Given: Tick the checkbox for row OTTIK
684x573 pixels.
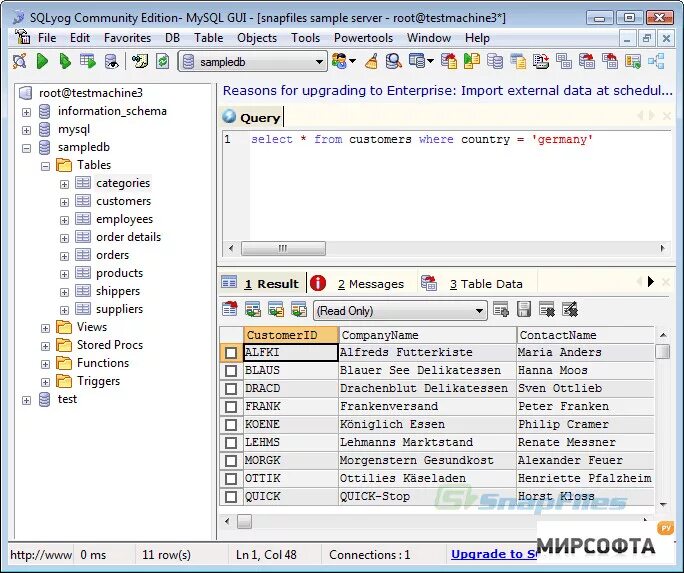Looking at the screenshot, I should pos(231,478).
